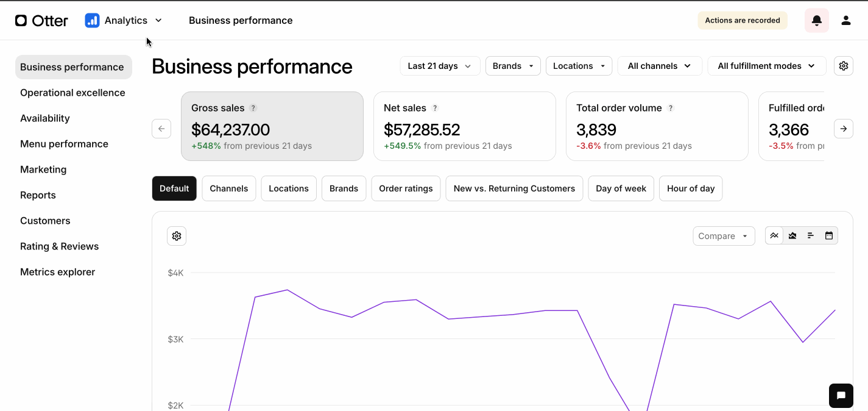Open the chat support widget
The image size is (868, 411).
841,396
